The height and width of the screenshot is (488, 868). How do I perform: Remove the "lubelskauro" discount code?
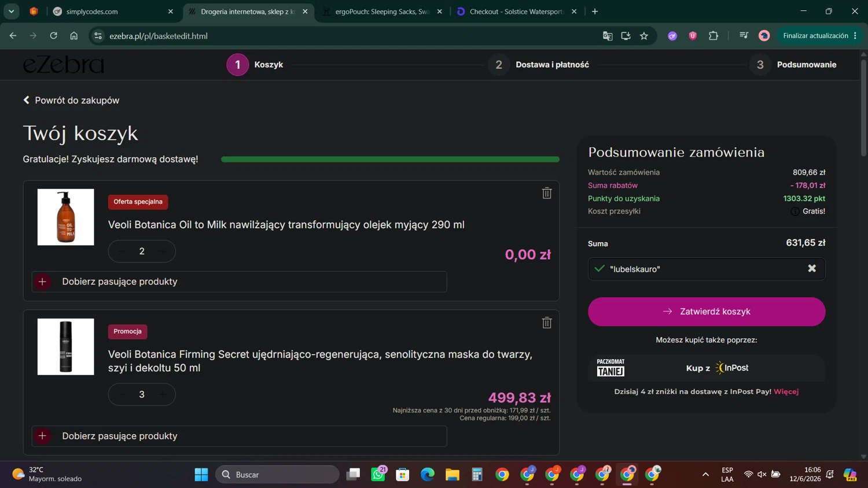(x=812, y=268)
